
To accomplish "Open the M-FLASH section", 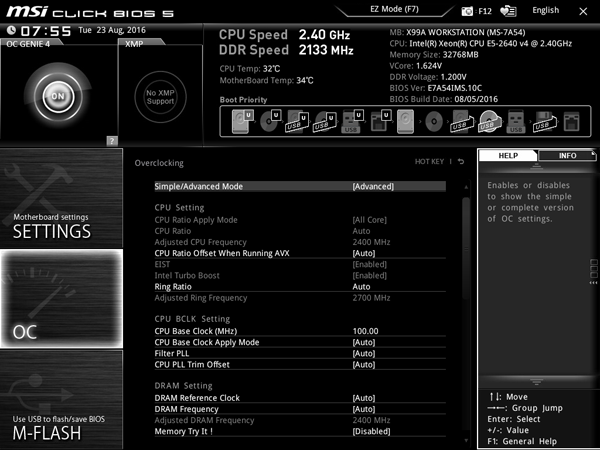I will coord(61,399).
